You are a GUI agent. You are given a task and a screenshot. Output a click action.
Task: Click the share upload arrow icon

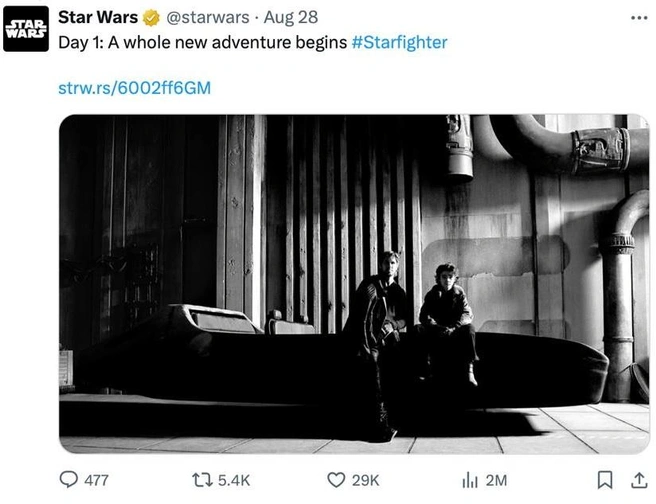coord(639,480)
